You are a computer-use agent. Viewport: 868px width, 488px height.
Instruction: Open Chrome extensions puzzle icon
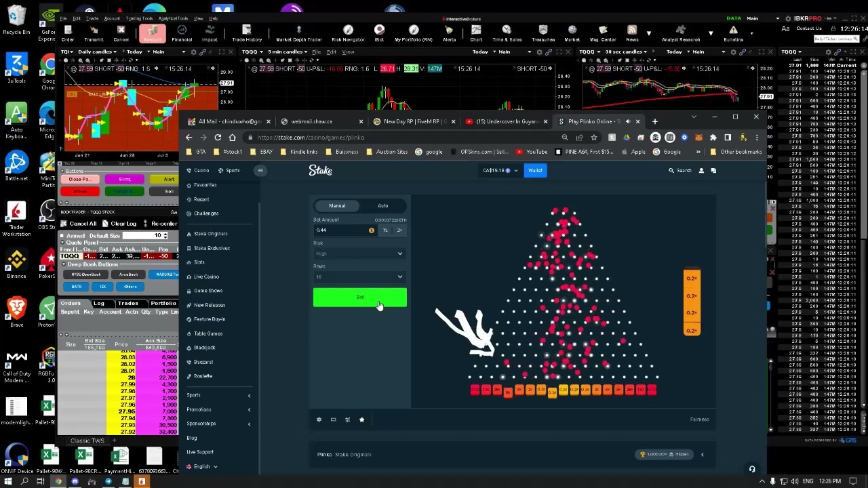tap(713, 138)
